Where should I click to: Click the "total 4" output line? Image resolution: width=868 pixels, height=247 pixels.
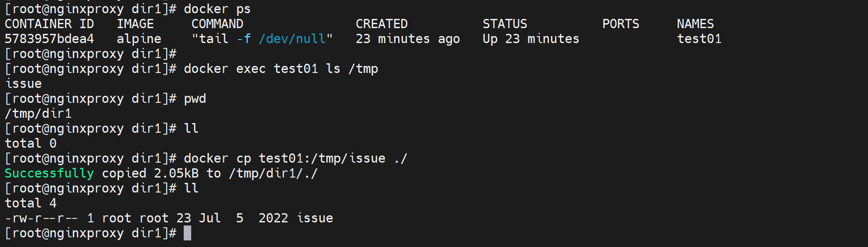31,203
